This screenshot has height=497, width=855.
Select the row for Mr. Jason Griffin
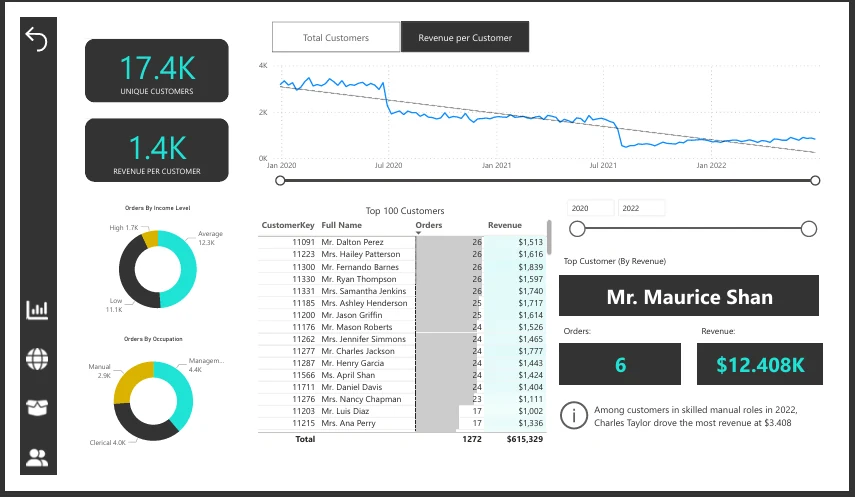point(402,315)
